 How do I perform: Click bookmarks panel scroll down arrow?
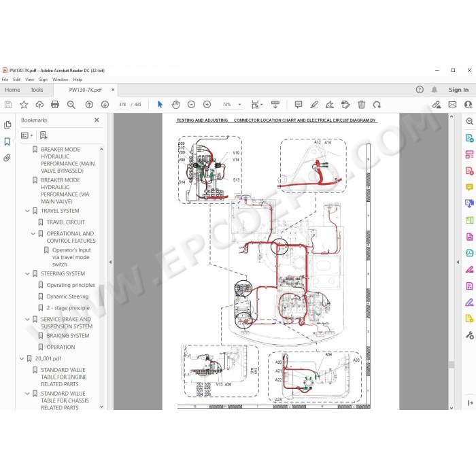(x=101, y=407)
